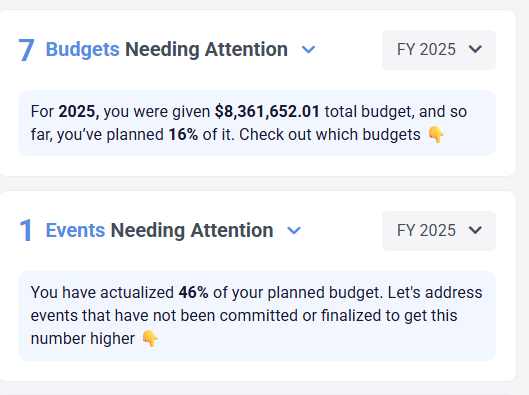529x395 pixels.
Task: Click 'Needing Attention' text beside Events
Action: [192, 230]
